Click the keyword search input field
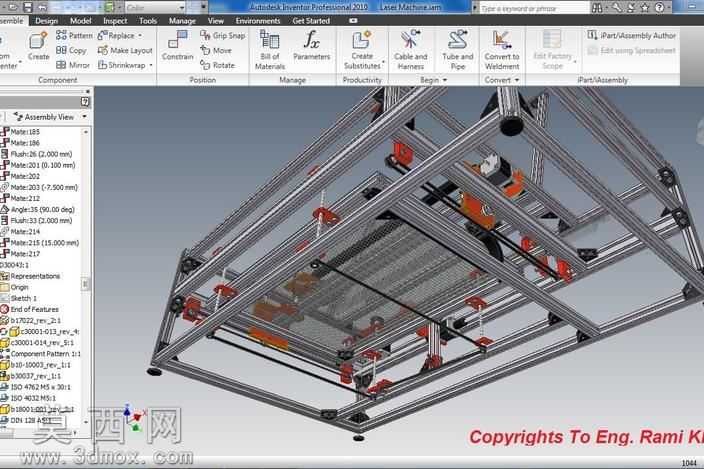The image size is (704, 469). (x=534, y=8)
